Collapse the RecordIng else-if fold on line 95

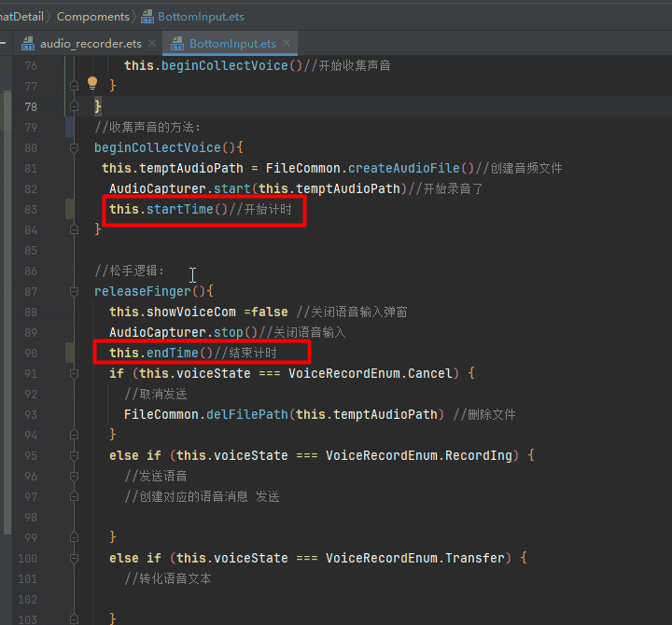73,455
